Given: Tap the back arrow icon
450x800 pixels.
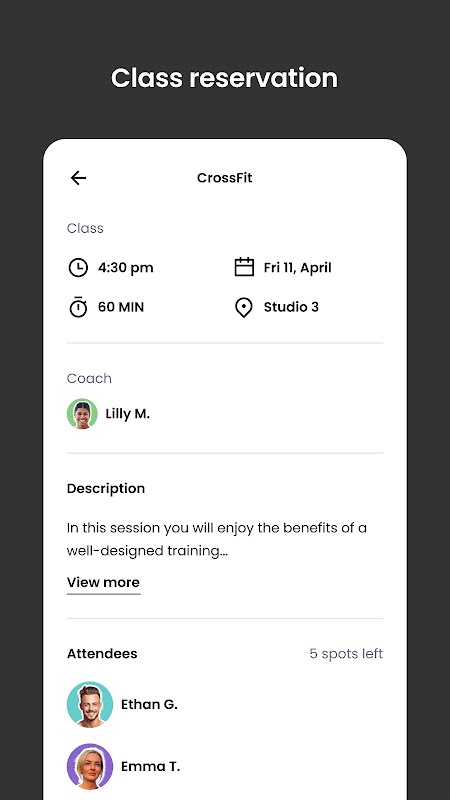Looking at the screenshot, I should coord(78,178).
